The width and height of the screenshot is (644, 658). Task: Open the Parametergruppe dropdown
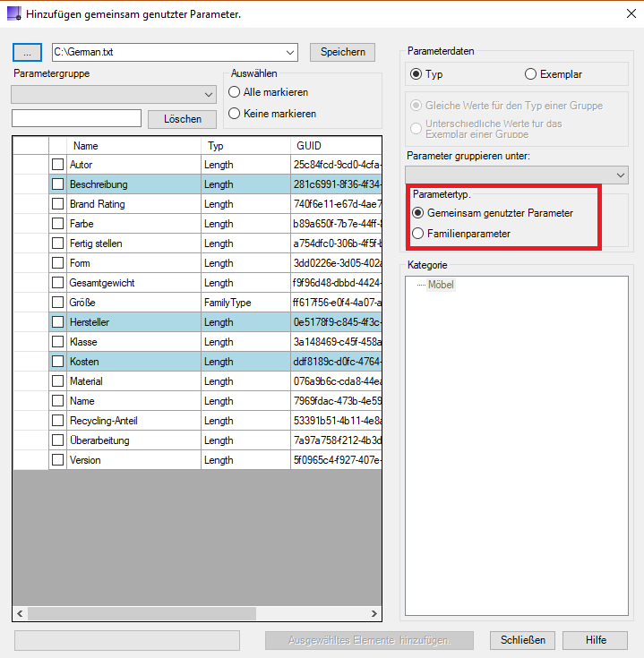pyautogui.click(x=114, y=94)
